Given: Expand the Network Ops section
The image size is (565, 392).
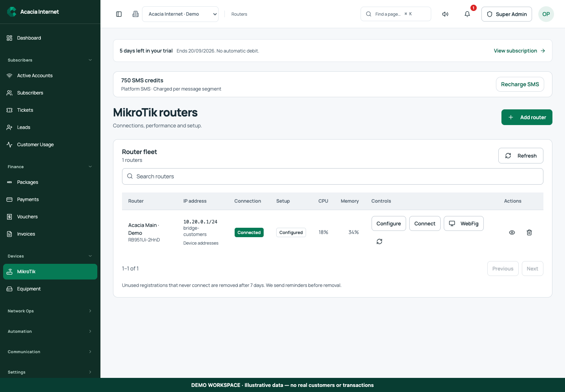Looking at the screenshot, I should [50, 311].
